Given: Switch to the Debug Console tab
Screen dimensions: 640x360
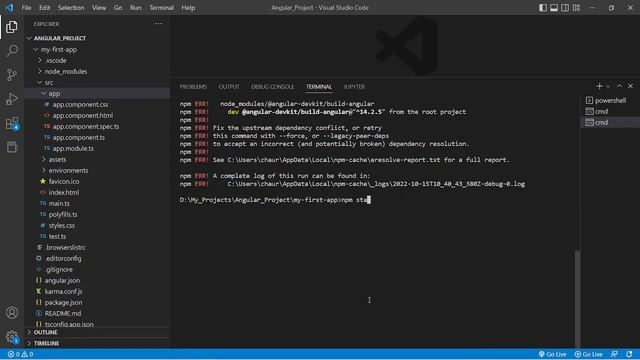Looking at the screenshot, I should coord(272,87).
